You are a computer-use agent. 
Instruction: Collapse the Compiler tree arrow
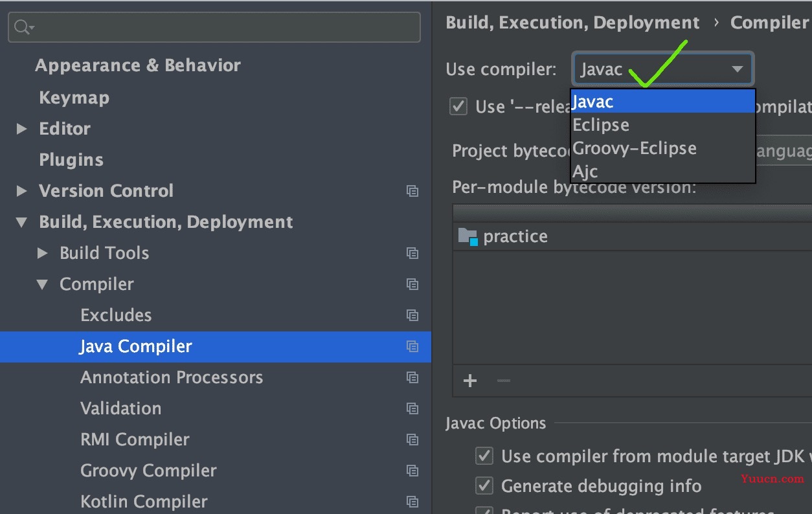pos(43,284)
